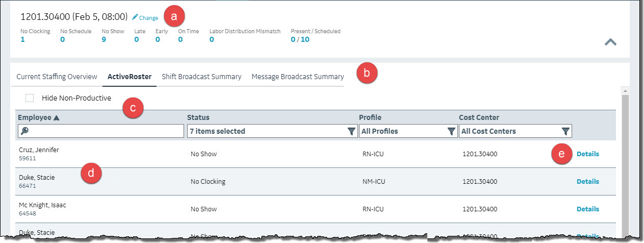
Task: Click the pencil icon next to Change
Action: coord(135,17)
